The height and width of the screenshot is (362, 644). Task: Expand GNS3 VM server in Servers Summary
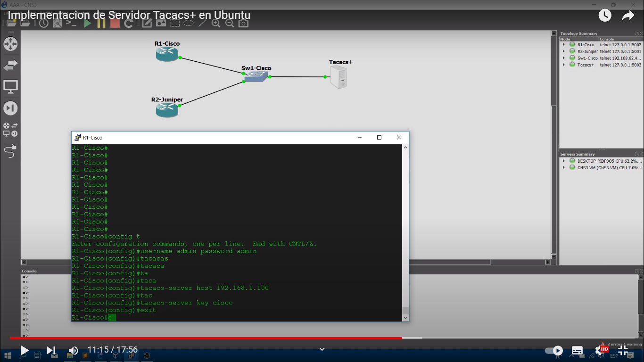pos(564,167)
